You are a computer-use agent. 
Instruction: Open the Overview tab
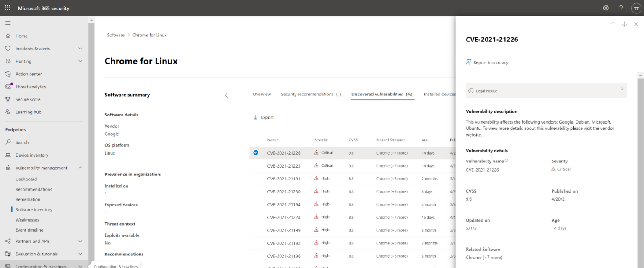[262, 94]
